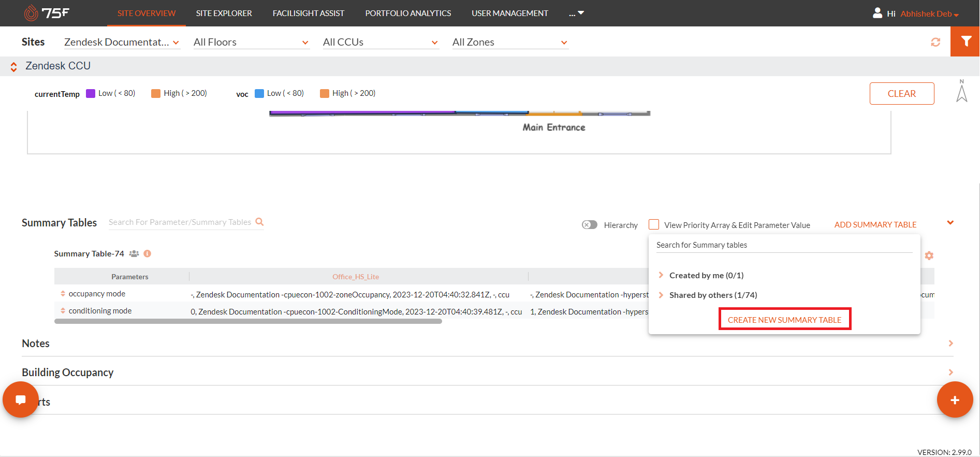980x457 pixels.
Task: Click Summary Table-74 title
Action: coord(89,253)
